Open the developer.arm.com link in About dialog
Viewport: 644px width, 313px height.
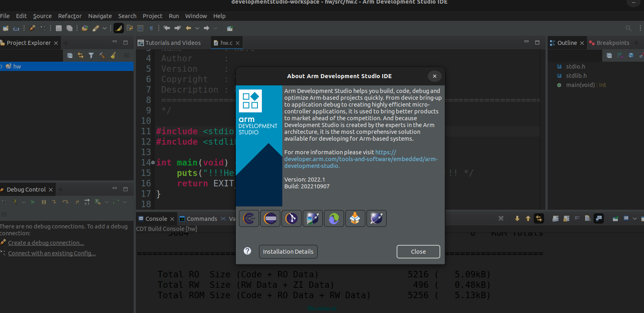[x=361, y=159]
